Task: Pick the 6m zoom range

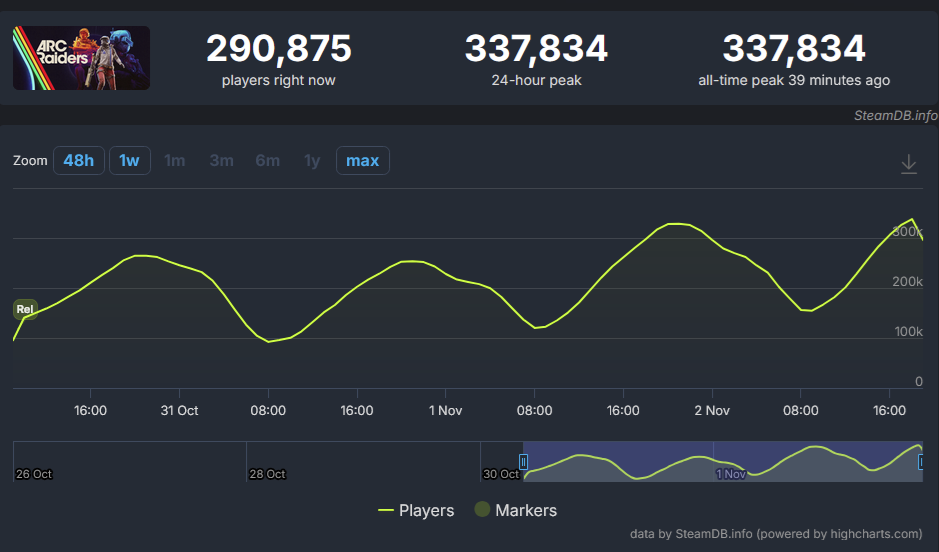Action: [x=267, y=160]
